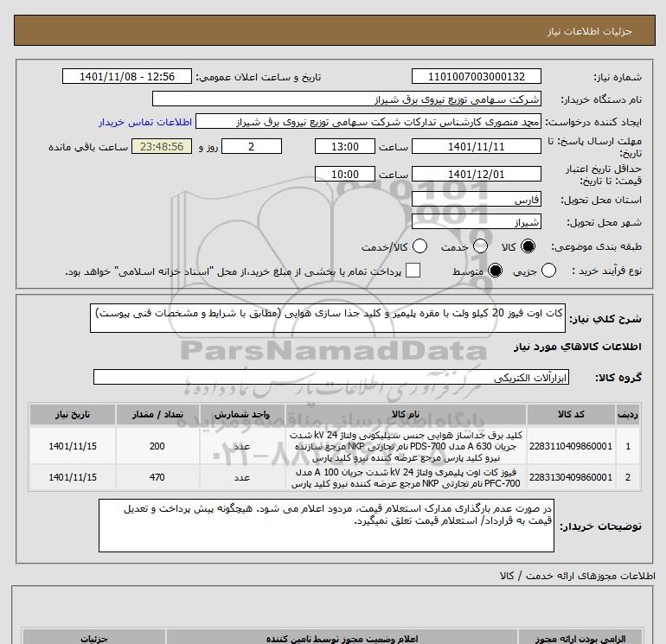Click the واحد شمارش column header

click(x=242, y=414)
